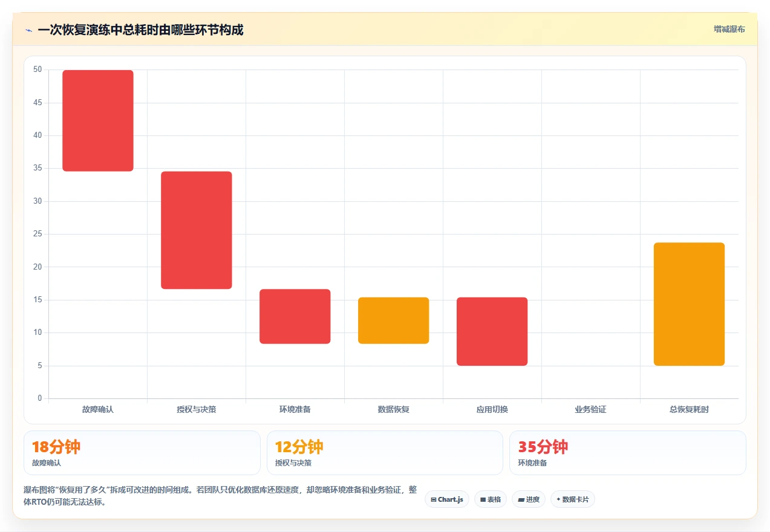Select the red 环境准备 waterfall bar
This screenshot has height=532, width=770.
click(x=295, y=316)
